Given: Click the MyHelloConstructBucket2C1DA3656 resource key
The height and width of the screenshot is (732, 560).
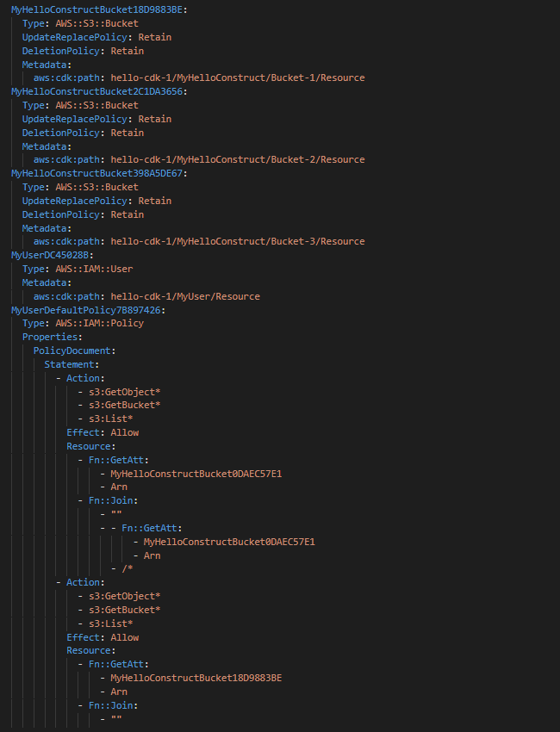Looking at the screenshot, I should 96,91.
